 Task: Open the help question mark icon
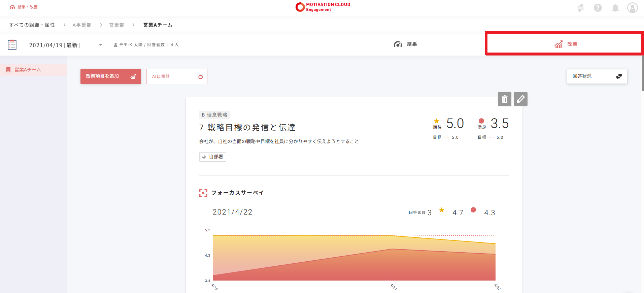[598, 8]
